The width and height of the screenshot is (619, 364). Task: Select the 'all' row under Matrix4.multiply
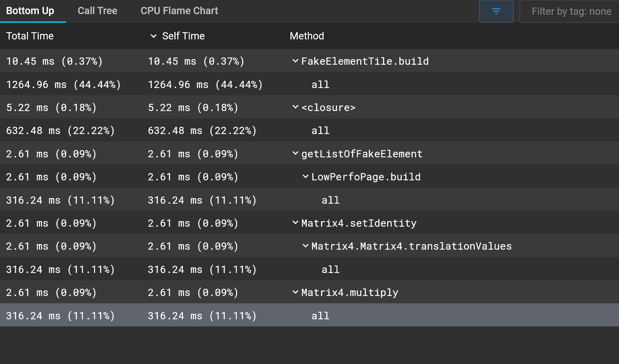coord(320,316)
